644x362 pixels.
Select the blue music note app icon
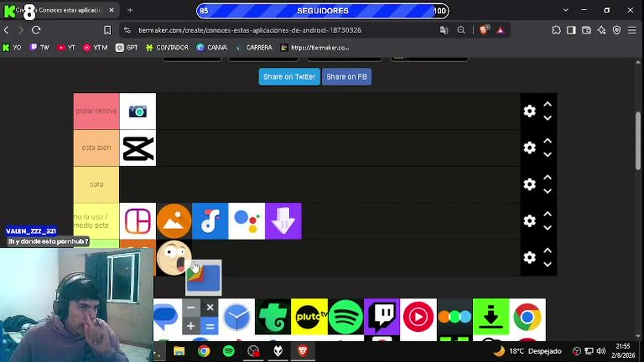click(x=210, y=221)
